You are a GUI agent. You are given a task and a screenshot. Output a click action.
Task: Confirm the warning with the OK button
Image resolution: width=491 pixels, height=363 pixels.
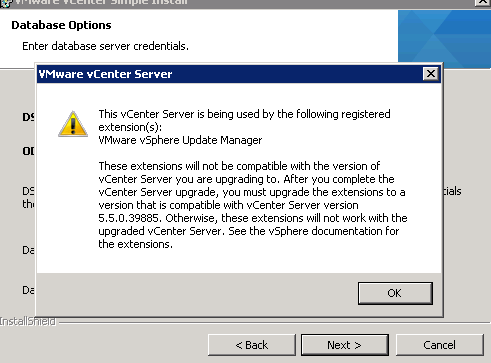395,293
